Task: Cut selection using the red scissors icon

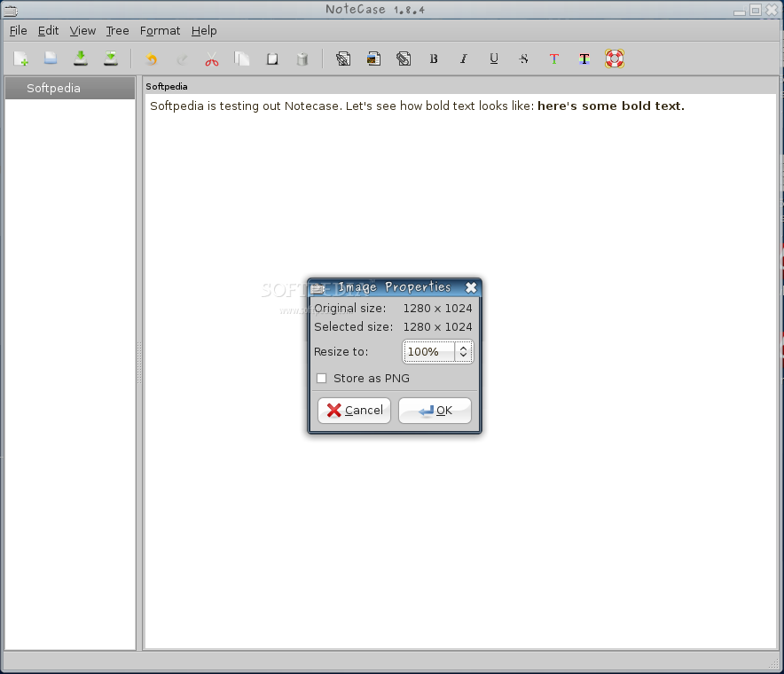Action: 211,59
